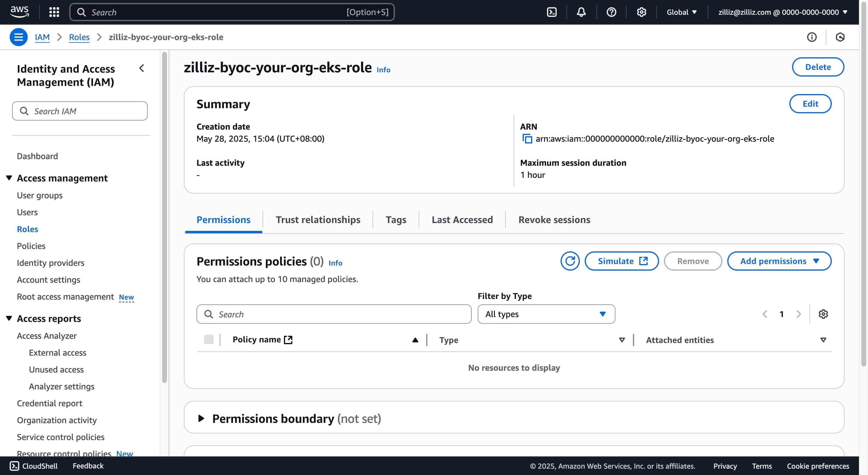The image size is (868, 475).
Task: Click Feedback in the footer
Action: 88,466
